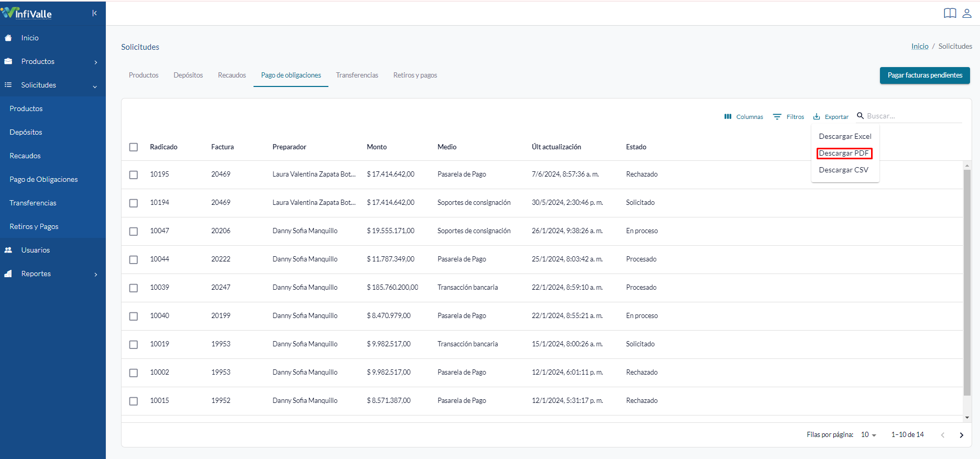Click the Medio column header
This screenshot has height=459, width=980.
[447, 147]
